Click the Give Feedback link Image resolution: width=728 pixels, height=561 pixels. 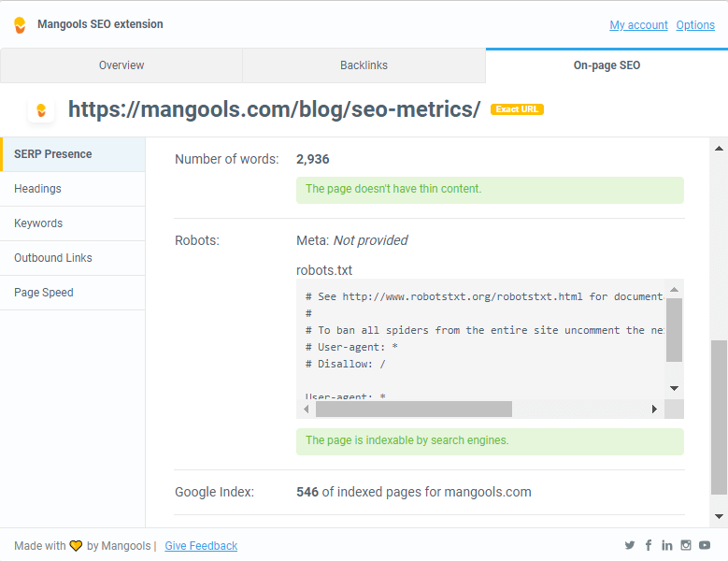click(x=201, y=546)
